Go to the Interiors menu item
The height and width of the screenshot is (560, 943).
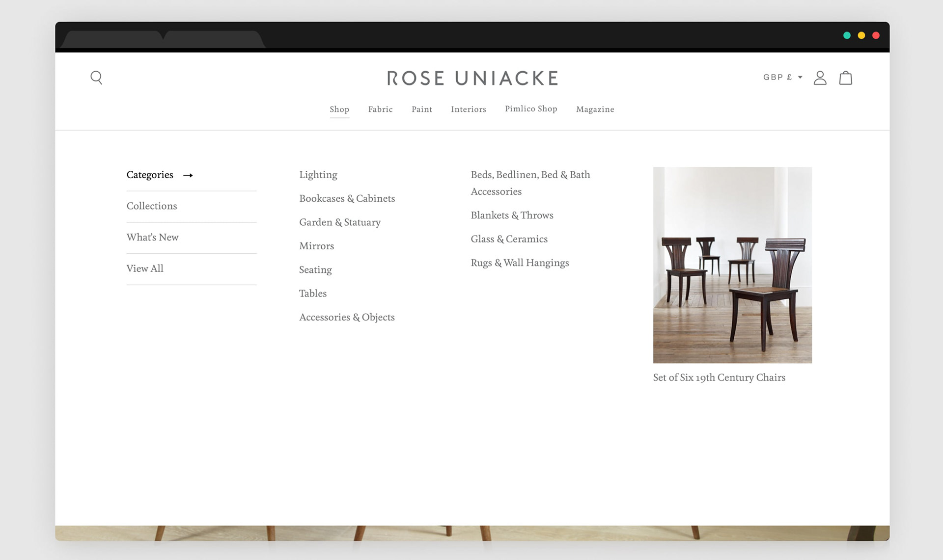[x=469, y=109]
